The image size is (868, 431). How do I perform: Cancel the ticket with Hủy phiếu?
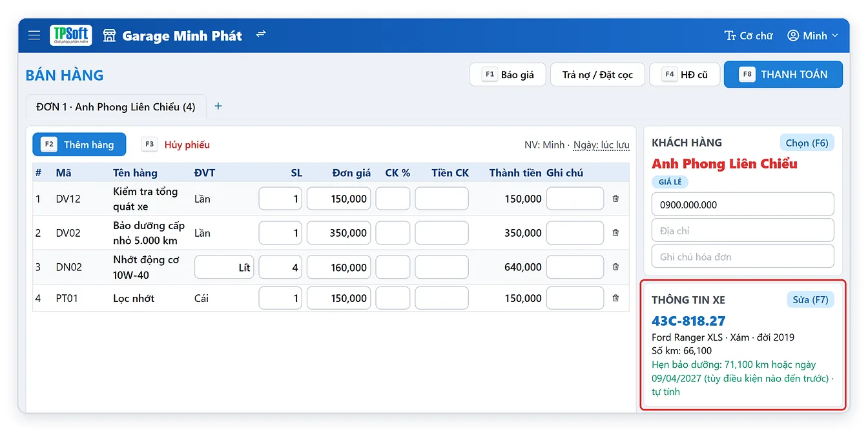point(176,145)
